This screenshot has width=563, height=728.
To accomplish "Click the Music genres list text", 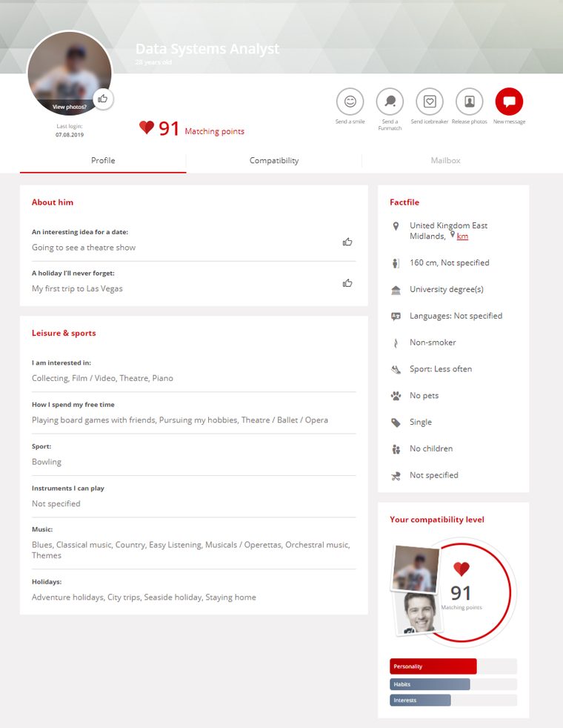I will (x=191, y=550).
